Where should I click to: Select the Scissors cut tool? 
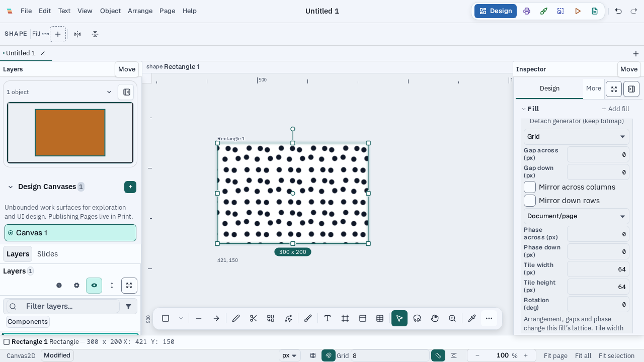tap(253, 318)
